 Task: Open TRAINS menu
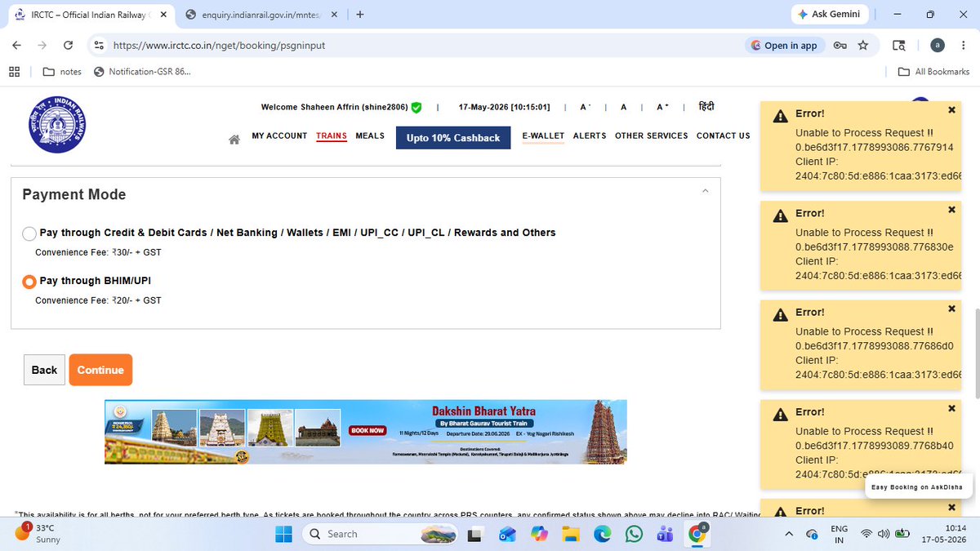(332, 136)
